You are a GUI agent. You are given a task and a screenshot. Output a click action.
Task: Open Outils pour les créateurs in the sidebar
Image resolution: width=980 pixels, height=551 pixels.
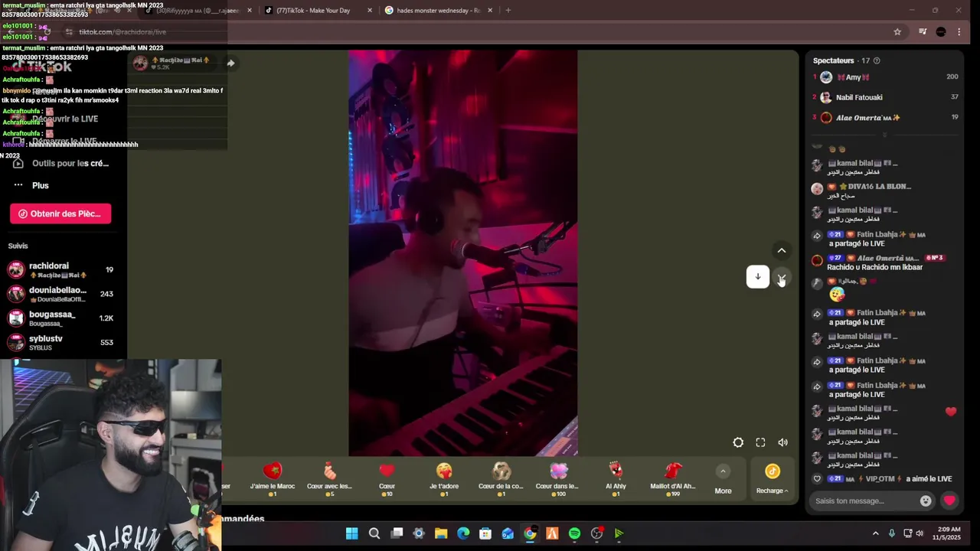tap(61, 163)
